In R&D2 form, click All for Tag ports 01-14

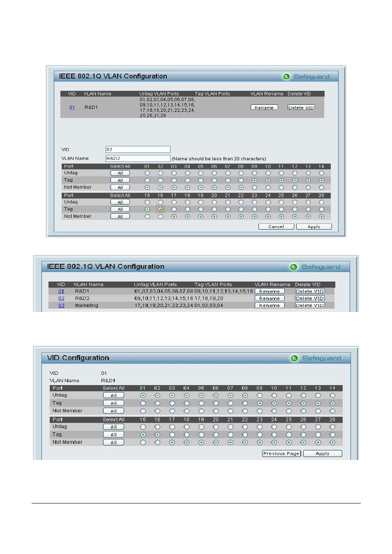point(120,180)
